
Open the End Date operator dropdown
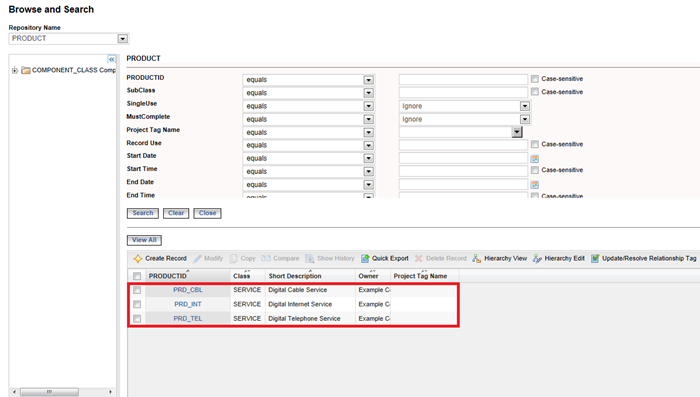(x=368, y=184)
